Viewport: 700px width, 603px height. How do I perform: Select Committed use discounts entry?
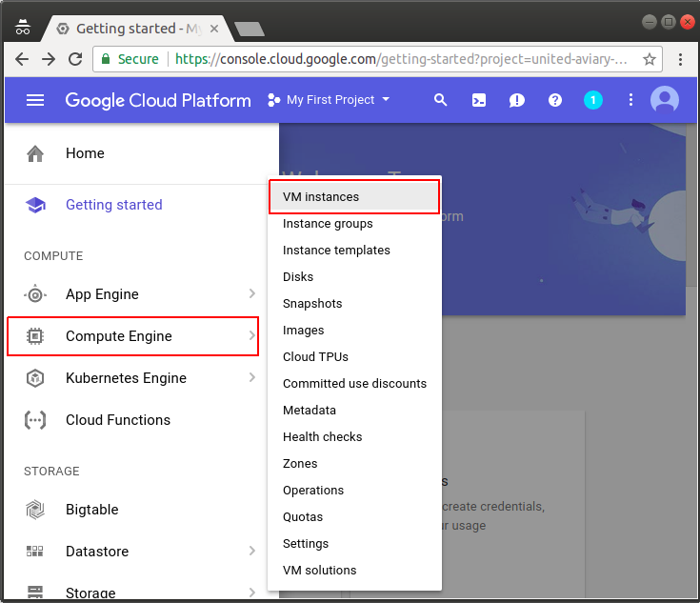[354, 384]
